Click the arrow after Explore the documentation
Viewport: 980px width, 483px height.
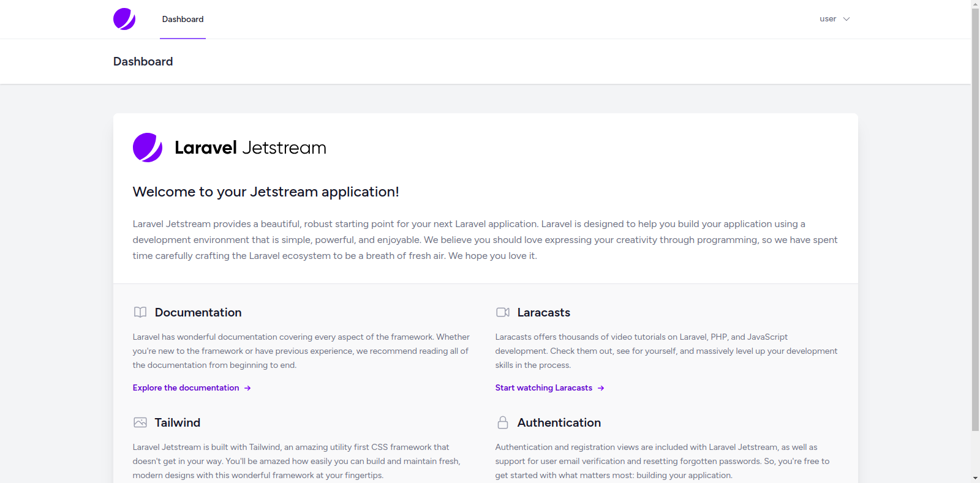click(x=247, y=388)
